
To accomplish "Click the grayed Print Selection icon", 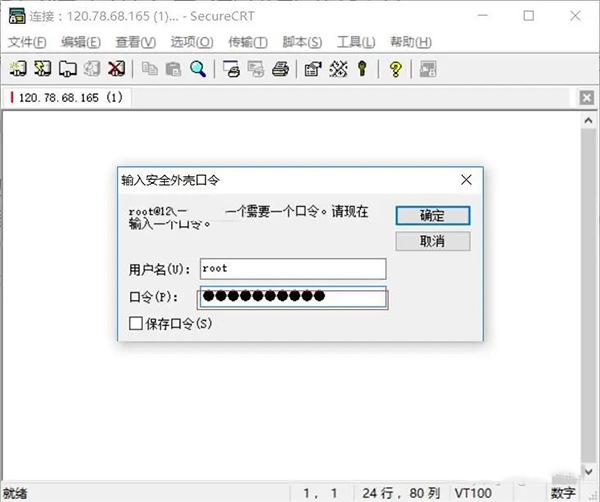I will point(256,69).
